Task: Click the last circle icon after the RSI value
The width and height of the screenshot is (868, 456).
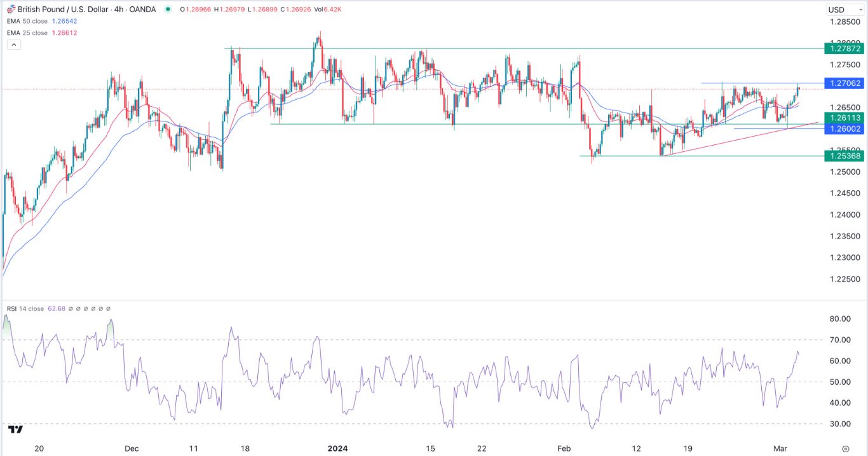Action: 108,308
